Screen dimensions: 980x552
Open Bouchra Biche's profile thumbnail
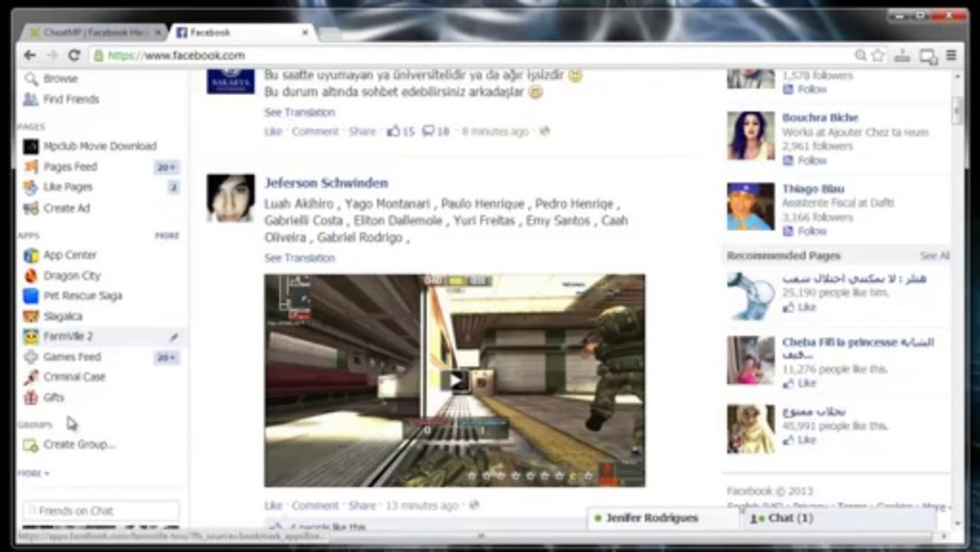pyautogui.click(x=750, y=135)
